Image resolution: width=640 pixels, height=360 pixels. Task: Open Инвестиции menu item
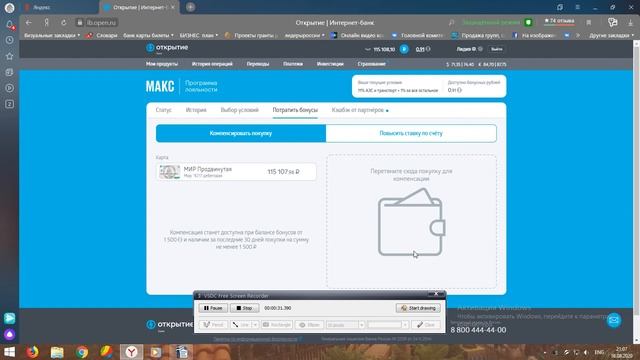(330, 64)
